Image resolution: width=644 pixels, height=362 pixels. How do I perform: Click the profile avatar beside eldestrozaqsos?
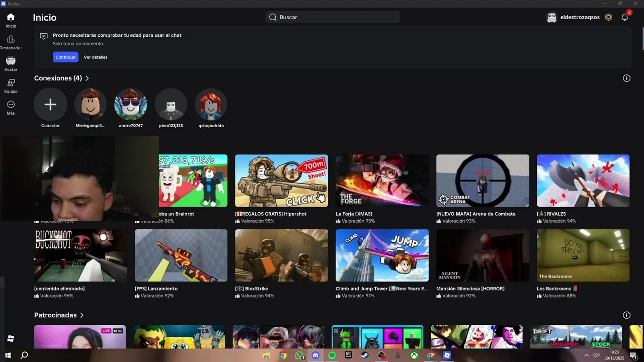(552, 17)
